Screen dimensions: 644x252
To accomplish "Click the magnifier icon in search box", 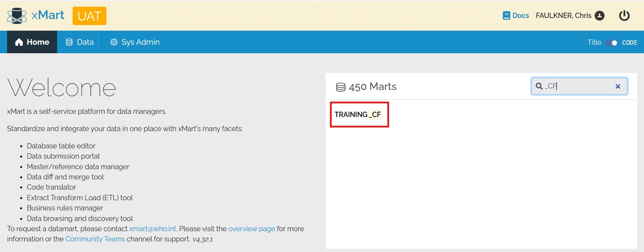I will pos(539,86).
